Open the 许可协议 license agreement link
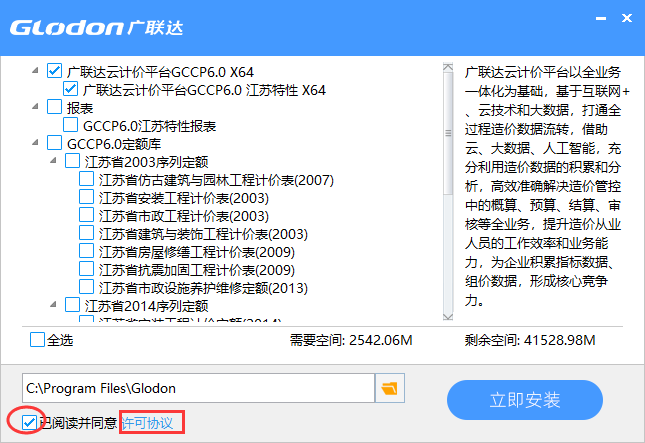This screenshot has width=645, height=443. point(147,422)
